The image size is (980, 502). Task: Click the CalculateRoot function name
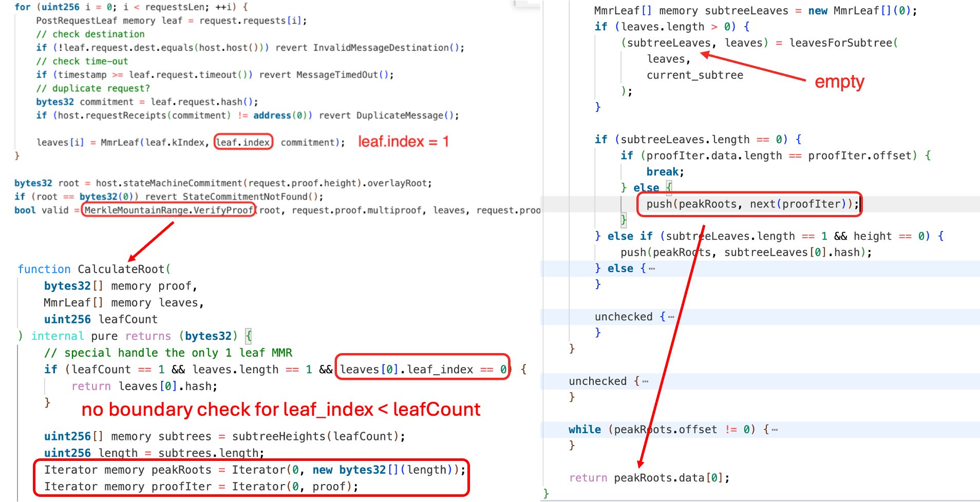pos(121,269)
